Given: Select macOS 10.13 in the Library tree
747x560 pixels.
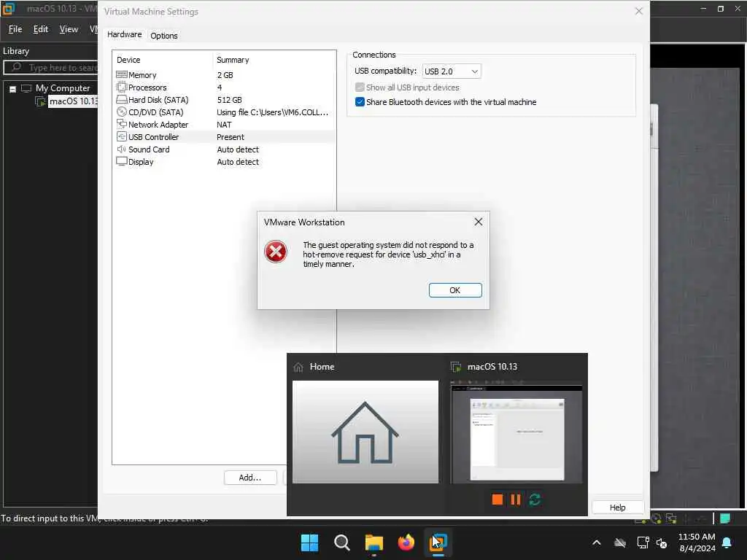Looking at the screenshot, I should tap(74, 101).
